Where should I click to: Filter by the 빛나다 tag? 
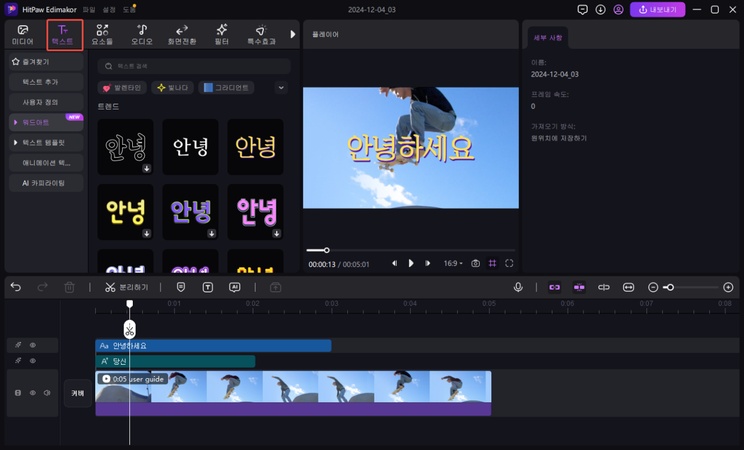click(x=173, y=88)
